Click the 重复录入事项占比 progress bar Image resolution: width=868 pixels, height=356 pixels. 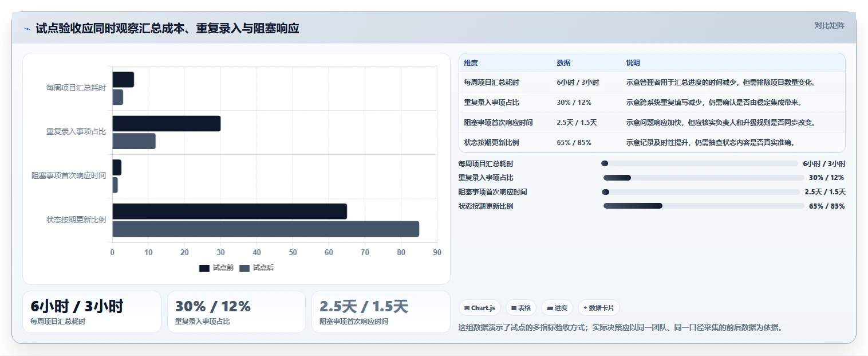coord(704,178)
